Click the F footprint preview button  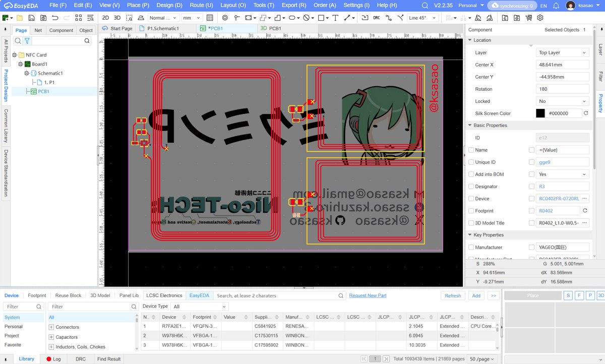point(579,295)
